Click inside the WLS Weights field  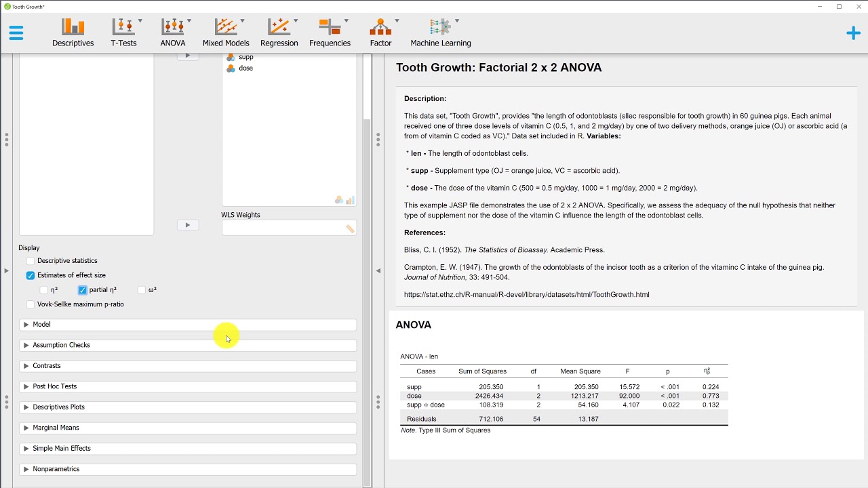(x=289, y=228)
